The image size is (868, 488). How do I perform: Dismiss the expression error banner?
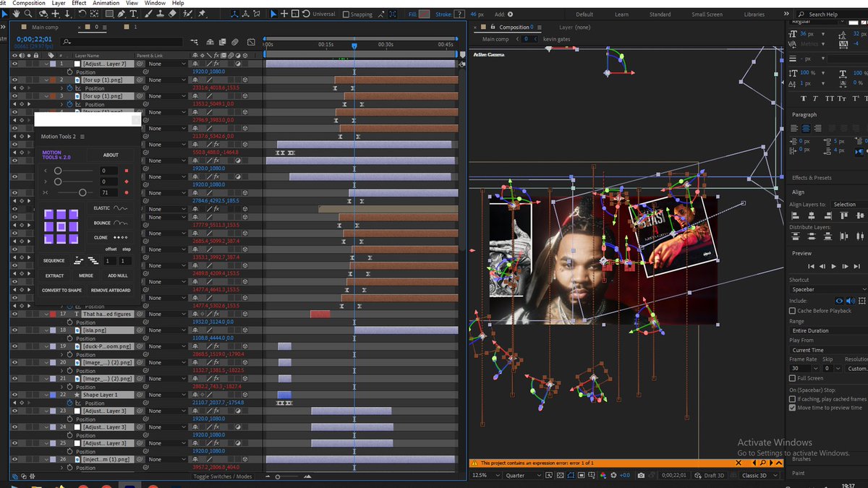[x=739, y=463]
